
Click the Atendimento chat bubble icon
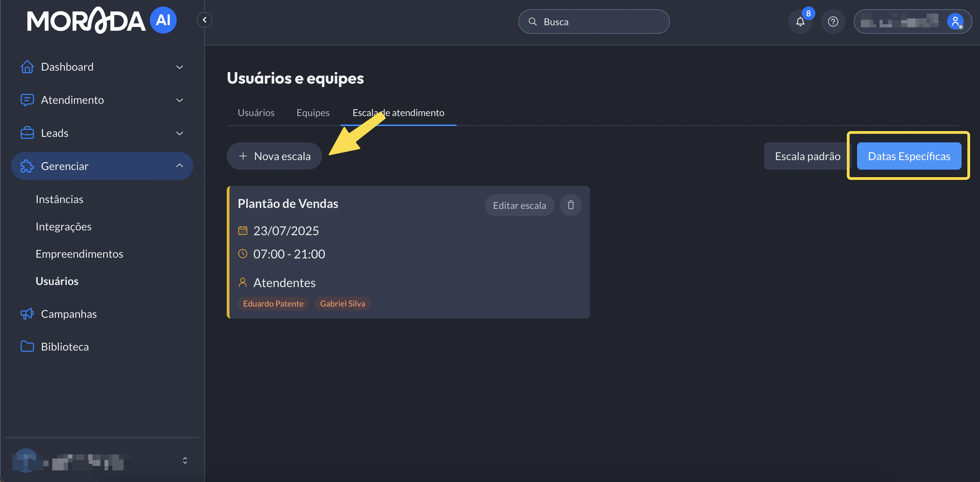coord(27,100)
